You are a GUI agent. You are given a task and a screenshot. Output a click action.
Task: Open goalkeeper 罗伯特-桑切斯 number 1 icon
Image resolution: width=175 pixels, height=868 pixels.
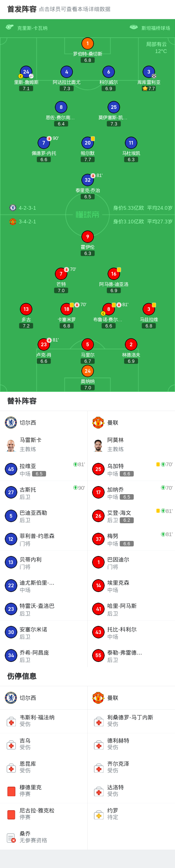point(87,43)
